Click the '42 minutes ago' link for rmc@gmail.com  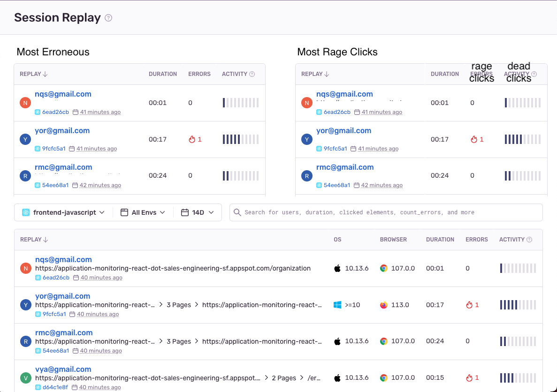[100, 185]
